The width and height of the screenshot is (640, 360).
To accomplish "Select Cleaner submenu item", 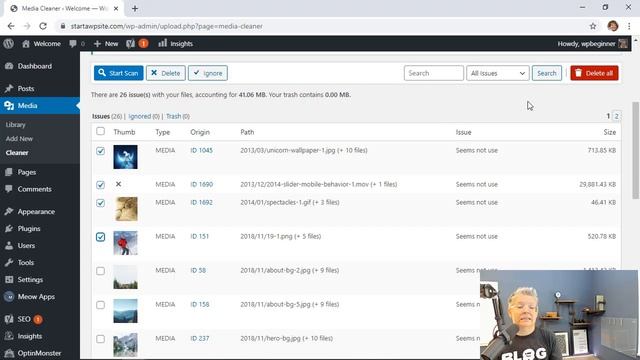I will click(x=17, y=153).
